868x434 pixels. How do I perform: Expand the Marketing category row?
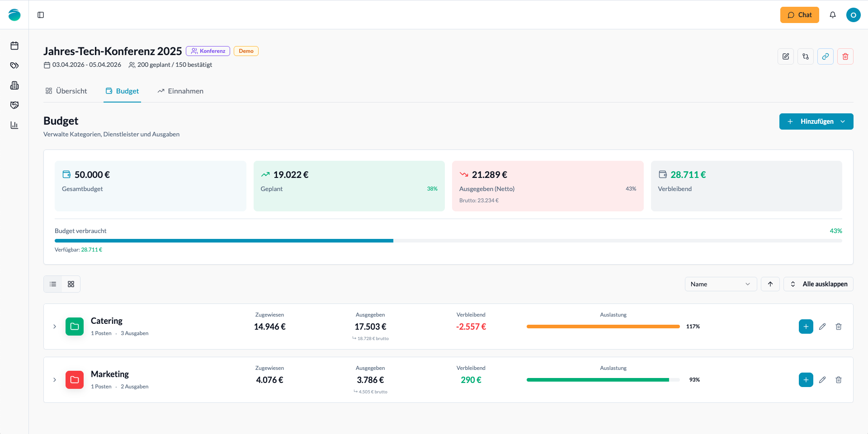[55, 380]
